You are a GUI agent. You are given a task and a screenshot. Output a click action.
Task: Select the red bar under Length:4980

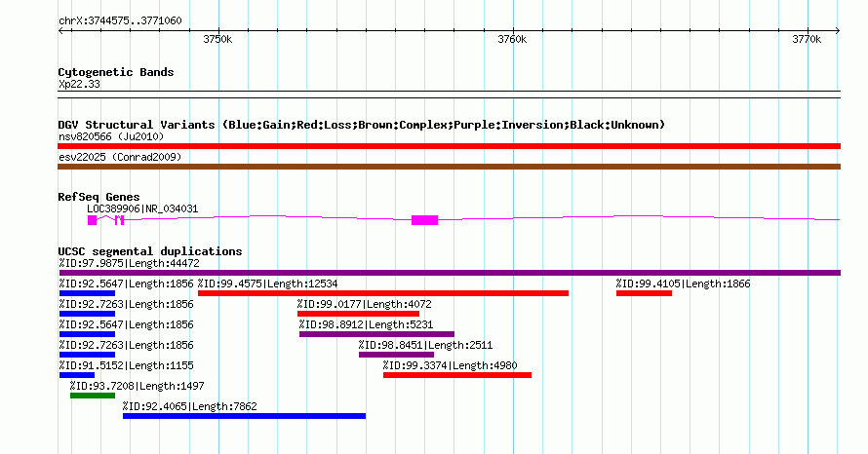pyautogui.click(x=457, y=375)
